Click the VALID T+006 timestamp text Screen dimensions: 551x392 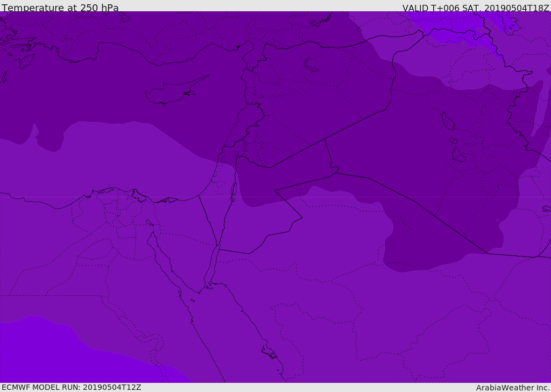point(476,8)
